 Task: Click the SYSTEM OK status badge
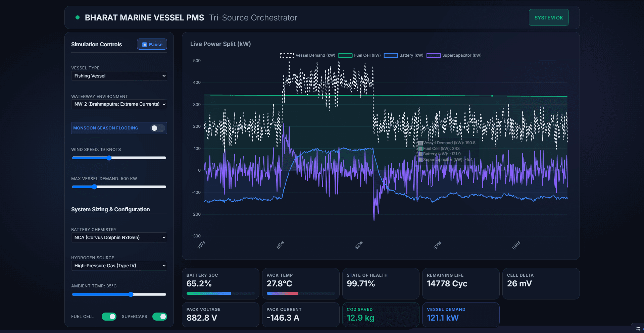point(549,17)
